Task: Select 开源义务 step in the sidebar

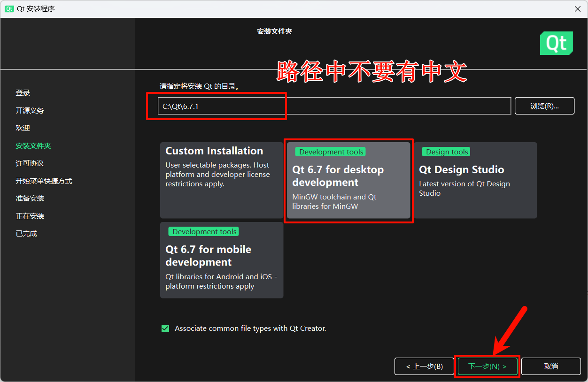Action: point(30,110)
